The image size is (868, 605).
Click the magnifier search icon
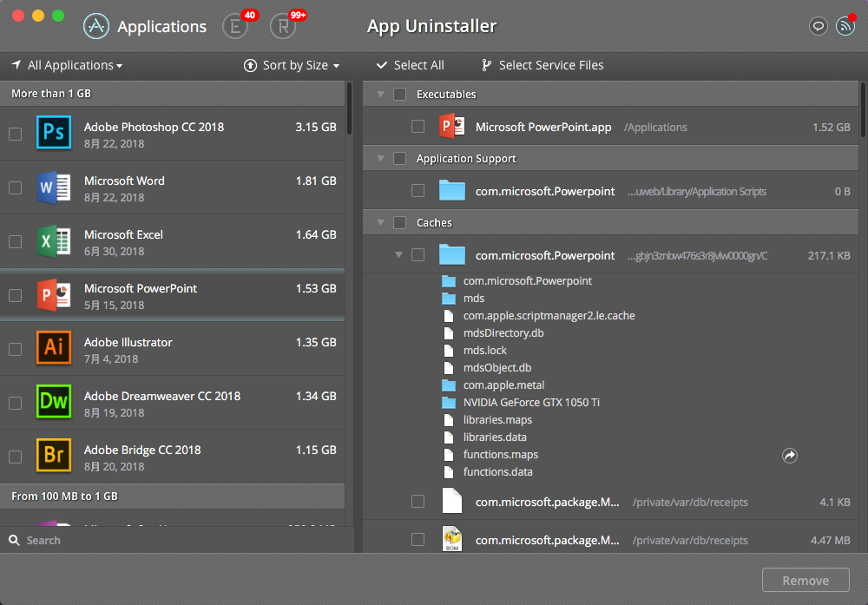[x=15, y=540]
